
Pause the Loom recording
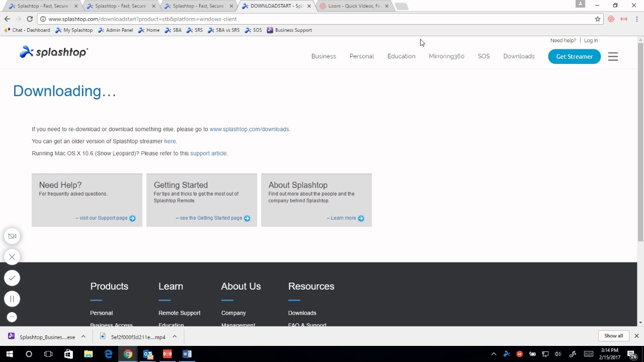tap(12, 299)
